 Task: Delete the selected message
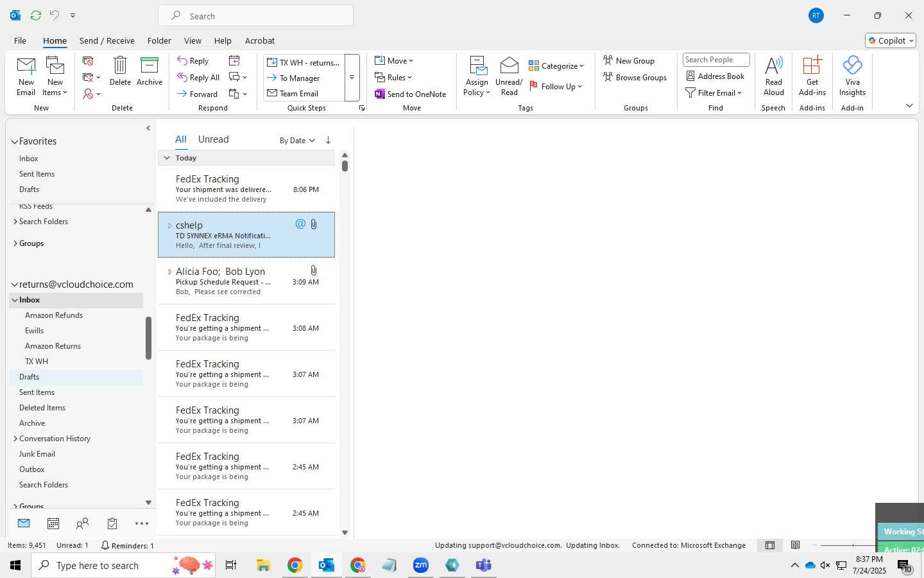pos(120,71)
